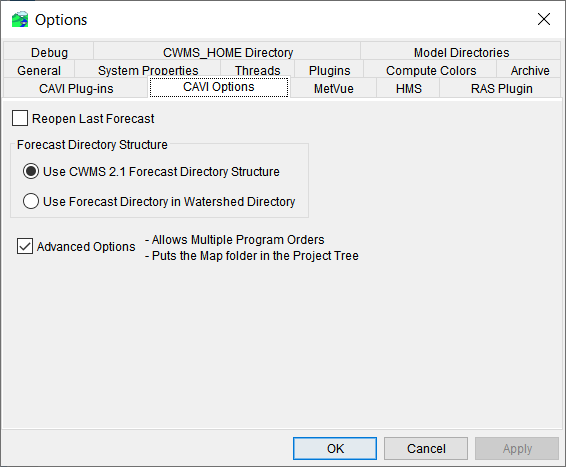Select the CAVI Plug-ins tab
Screen dimensions: 566x467
point(76,89)
